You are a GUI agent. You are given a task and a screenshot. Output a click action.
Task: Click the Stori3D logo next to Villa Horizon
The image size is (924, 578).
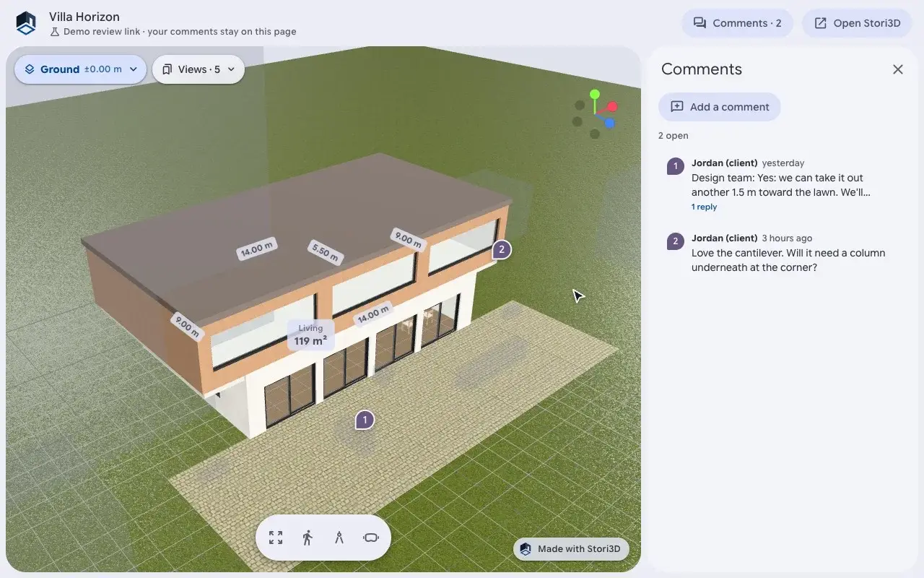coord(26,23)
